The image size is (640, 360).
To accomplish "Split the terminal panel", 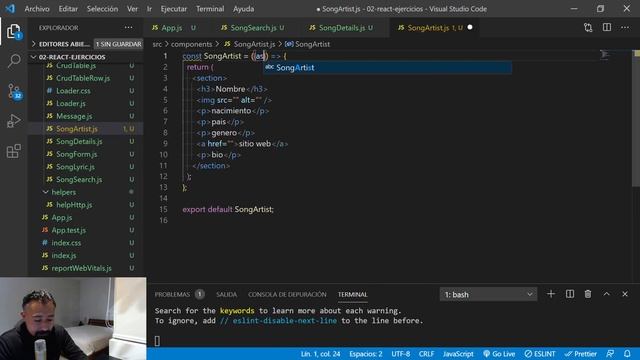I will (570, 294).
